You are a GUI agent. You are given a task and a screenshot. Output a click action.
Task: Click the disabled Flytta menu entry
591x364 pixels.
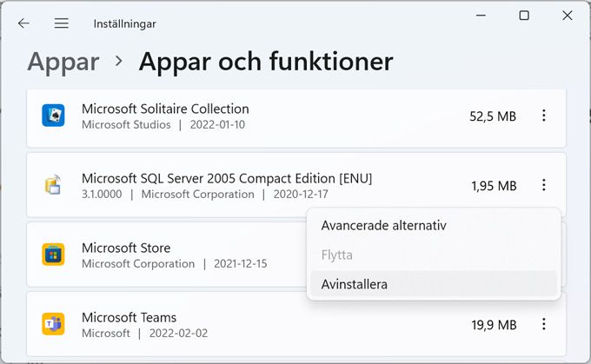(434, 255)
